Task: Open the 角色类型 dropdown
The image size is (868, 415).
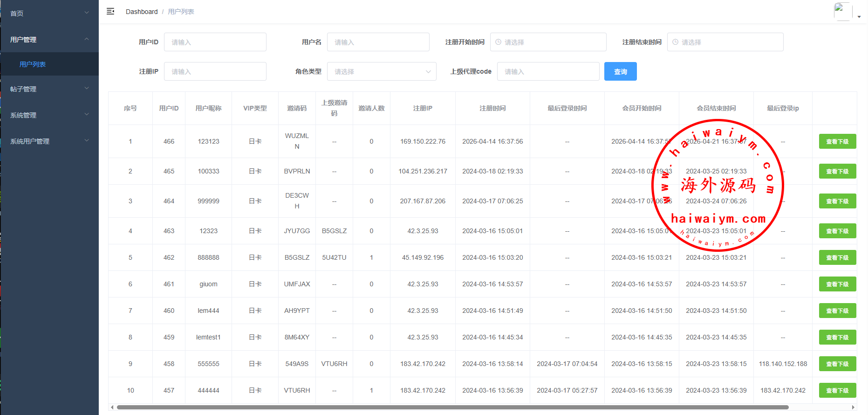Action: (x=381, y=71)
